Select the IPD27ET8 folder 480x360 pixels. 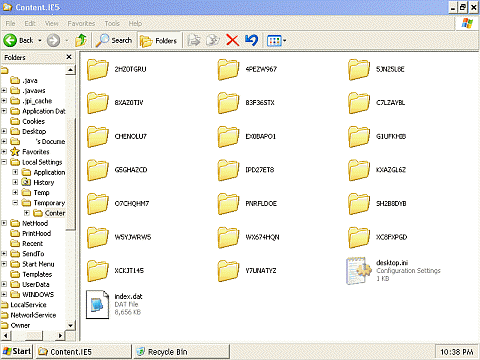[246, 170]
